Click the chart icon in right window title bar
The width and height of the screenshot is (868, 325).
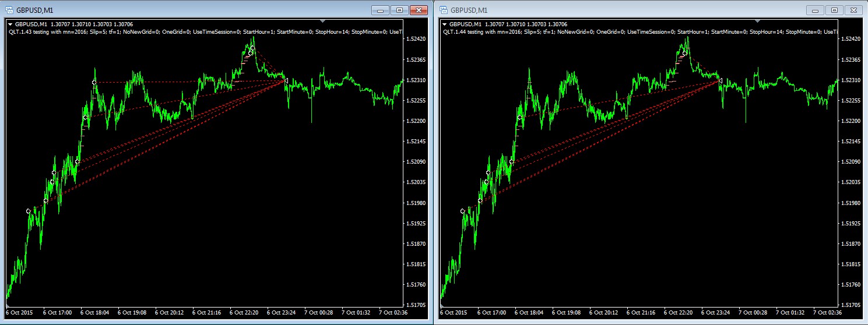444,10
